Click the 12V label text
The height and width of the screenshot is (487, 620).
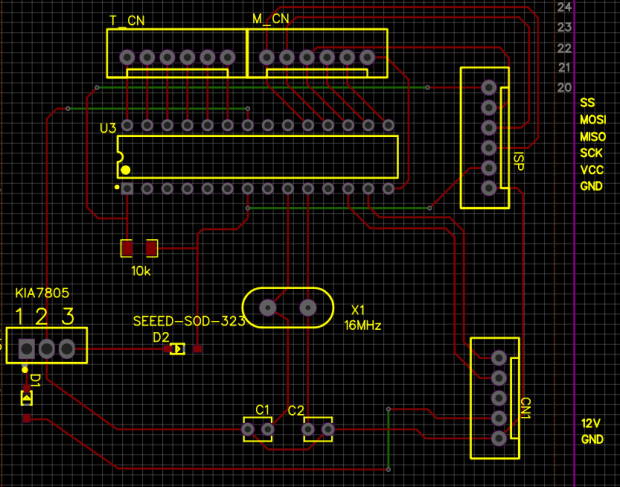coord(591,423)
